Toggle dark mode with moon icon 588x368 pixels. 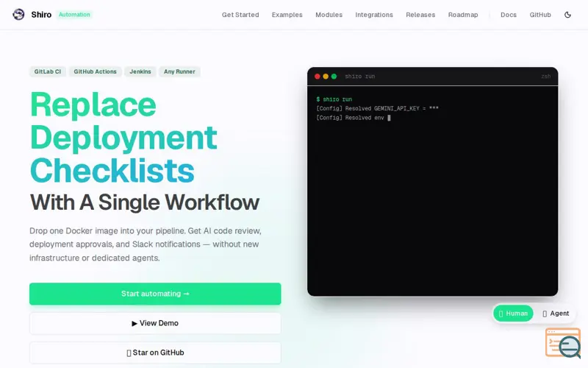tap(567, 15)
